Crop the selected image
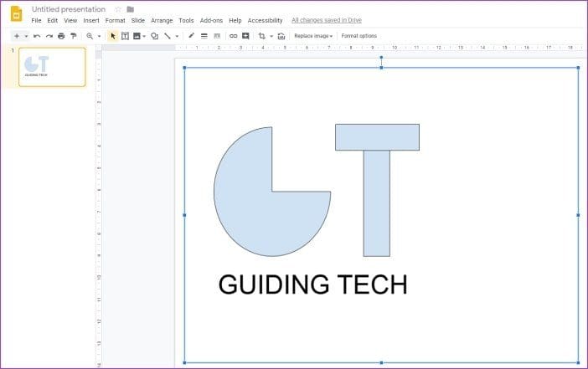The height and width of the screenshot is (369, 588). 261,36
